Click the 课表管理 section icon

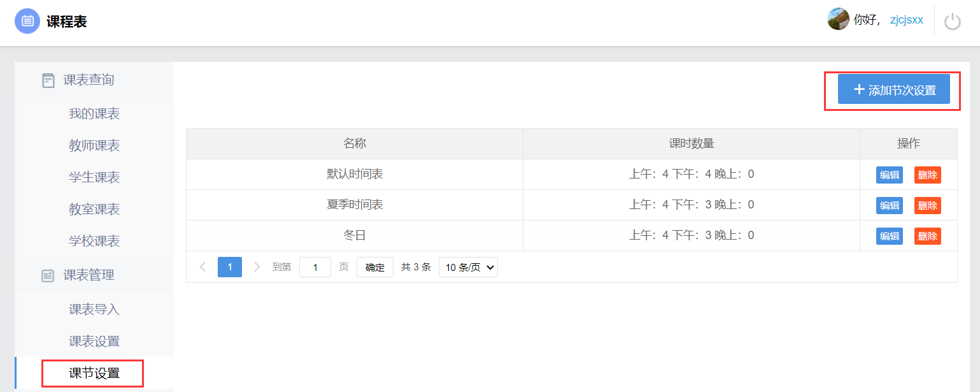point(48,275)
